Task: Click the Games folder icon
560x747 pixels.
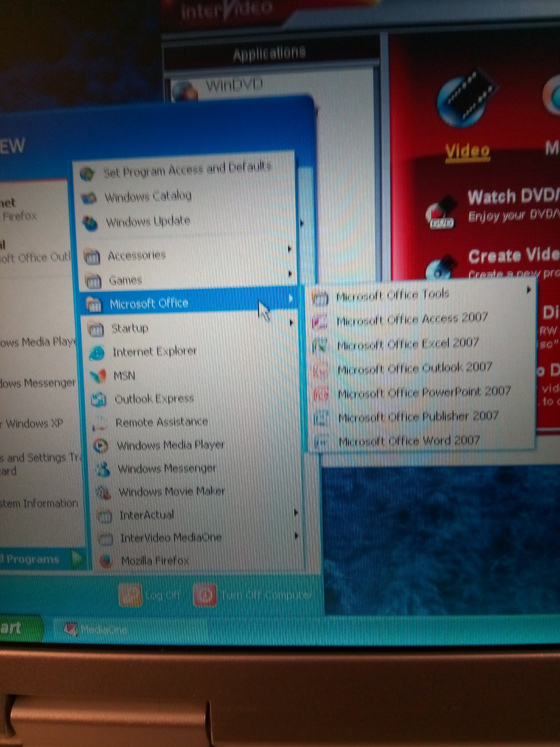Action: (93, 281)
